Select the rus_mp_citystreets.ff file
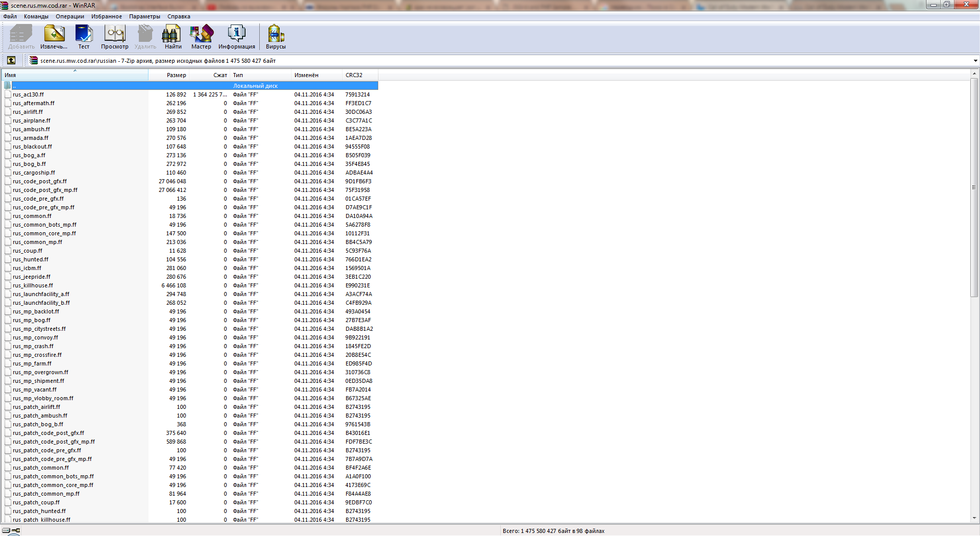Screen dimensions: 980x536 click(39, 329)
